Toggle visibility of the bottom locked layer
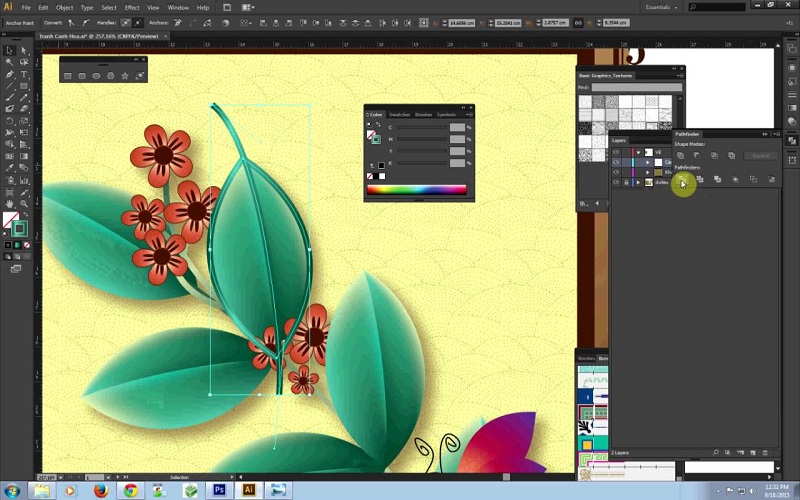This screenshot has width=800, height=500. point(616,183)
